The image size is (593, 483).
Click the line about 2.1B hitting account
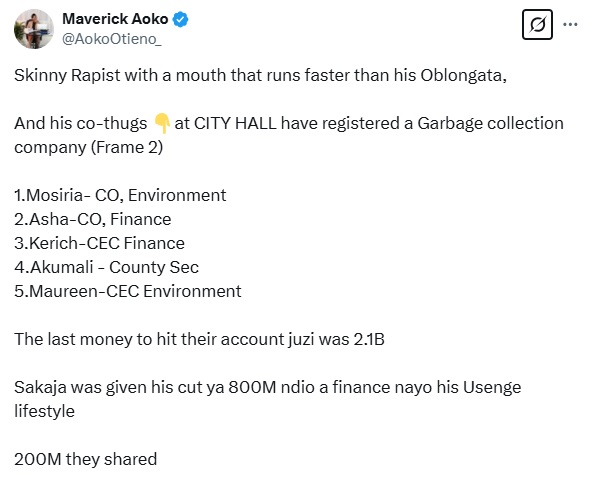point(199,339)
